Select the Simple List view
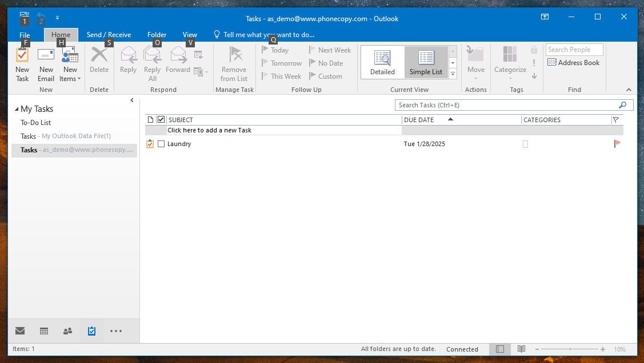Viewport: 644px width, 363px height. 426,62
